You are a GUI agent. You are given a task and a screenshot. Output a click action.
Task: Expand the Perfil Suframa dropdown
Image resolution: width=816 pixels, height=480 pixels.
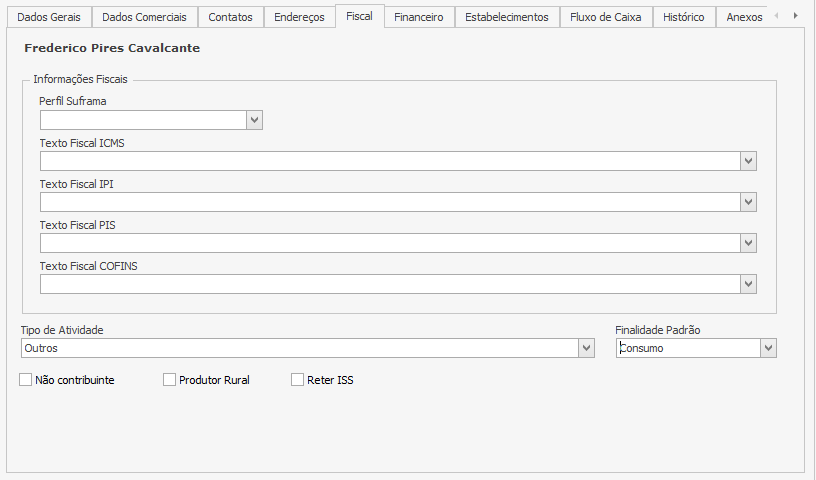point(254,120)
